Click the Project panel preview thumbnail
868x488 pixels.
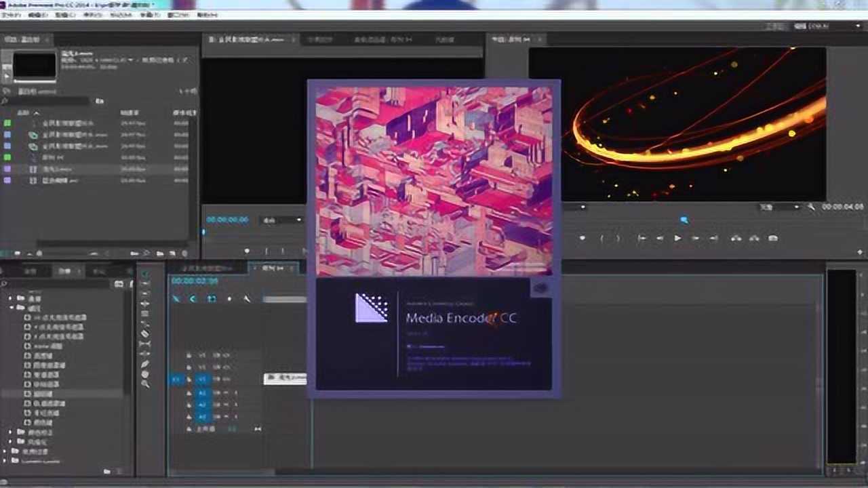35,66
